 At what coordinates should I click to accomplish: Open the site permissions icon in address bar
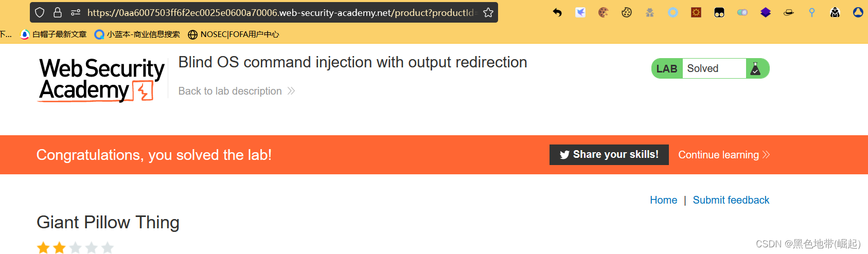click(x=76, y=12)
